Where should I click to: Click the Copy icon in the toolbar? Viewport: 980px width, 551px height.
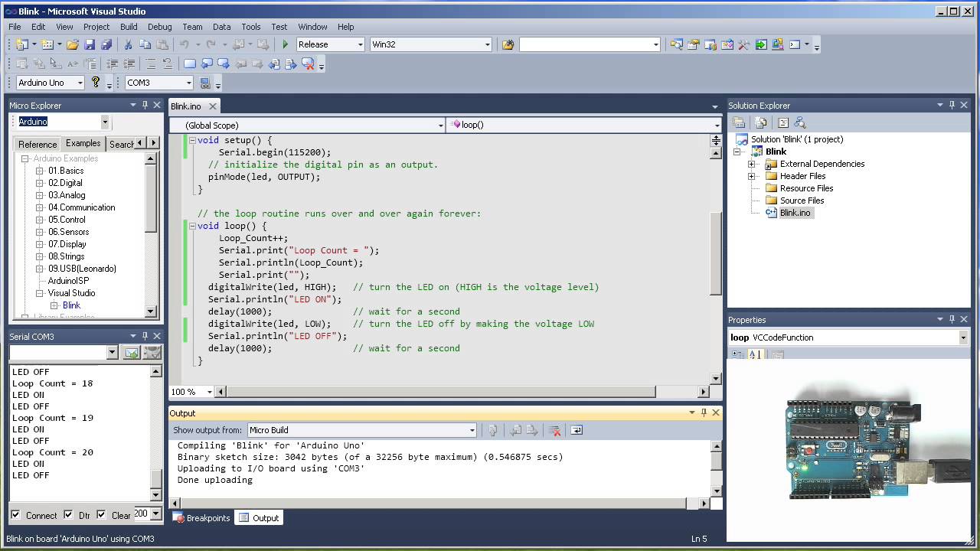(145, 44)
